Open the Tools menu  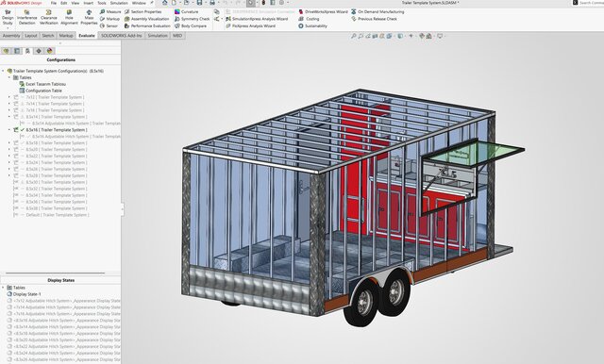tap(102, 3)
